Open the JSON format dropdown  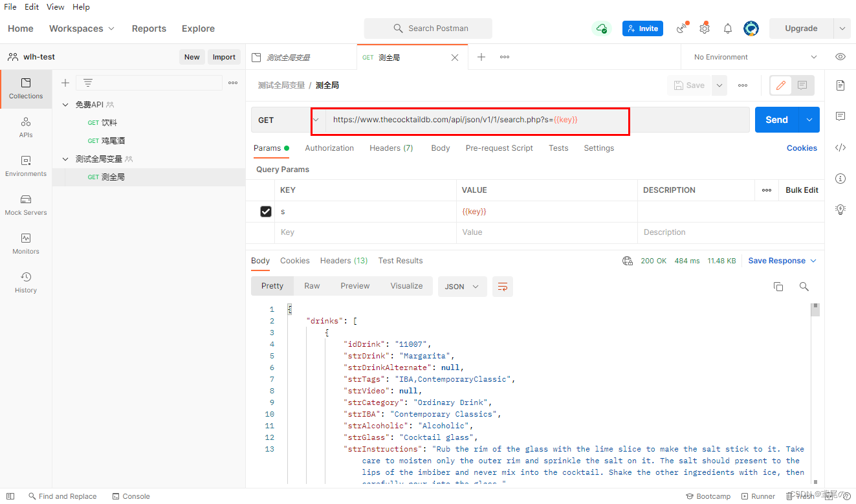(x=462, y=287)
